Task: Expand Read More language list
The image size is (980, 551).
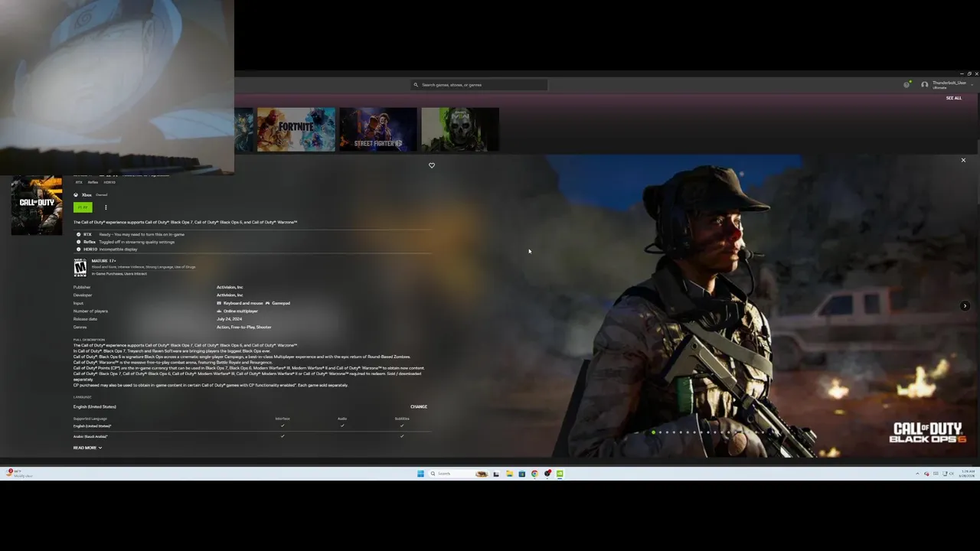Action: click(87, 448)
